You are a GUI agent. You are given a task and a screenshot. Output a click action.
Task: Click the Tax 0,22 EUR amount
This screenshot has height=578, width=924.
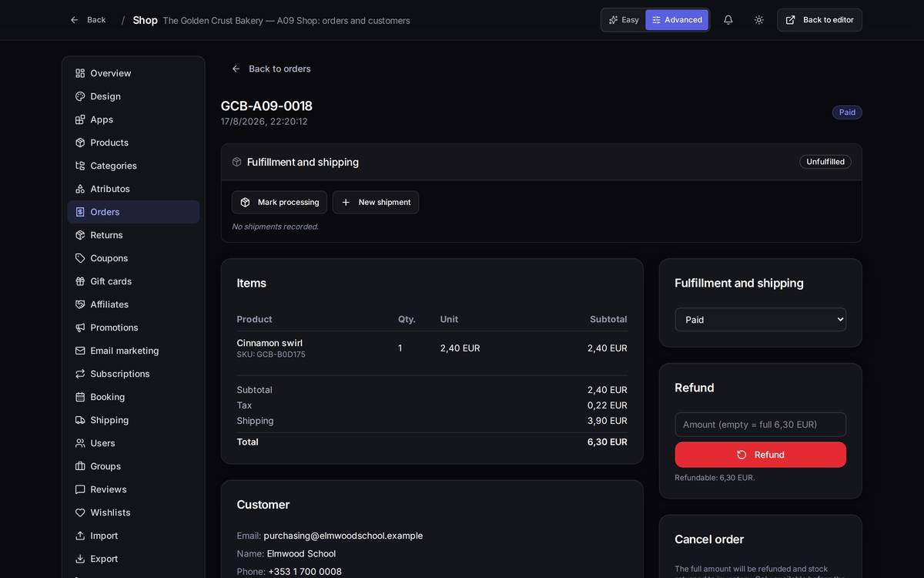[x=608, y=405]
